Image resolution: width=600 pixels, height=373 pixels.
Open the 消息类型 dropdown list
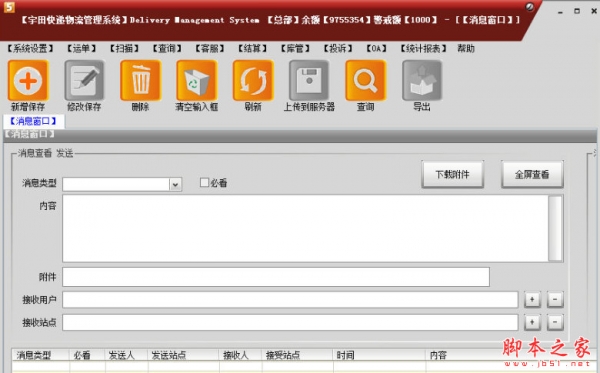point(175,184)
